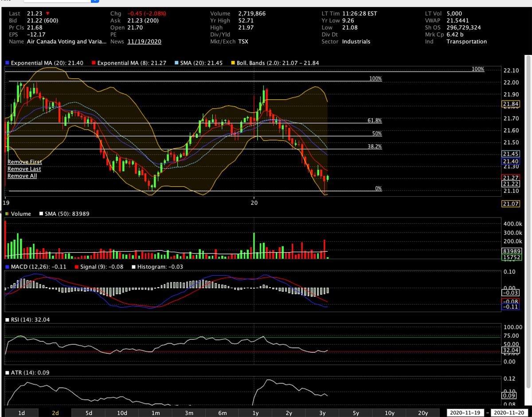Select the 2d time range tab
Viewport: 532px width, 417px height.
55,413
